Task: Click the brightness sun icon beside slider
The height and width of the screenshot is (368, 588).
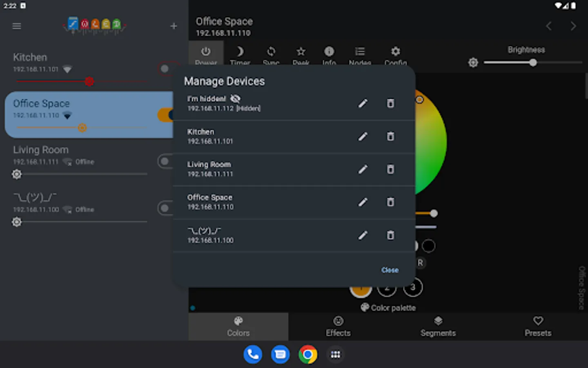Action: coord(473,63)
